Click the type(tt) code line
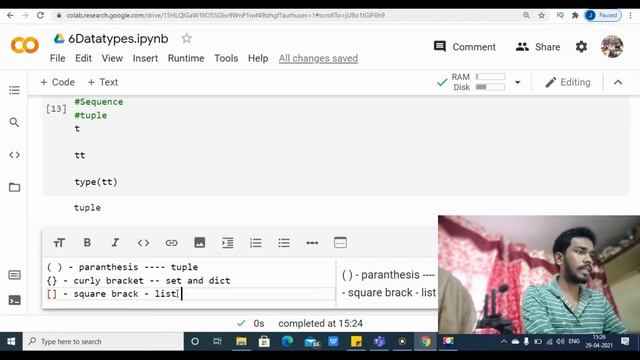 (x=96, y=182)
